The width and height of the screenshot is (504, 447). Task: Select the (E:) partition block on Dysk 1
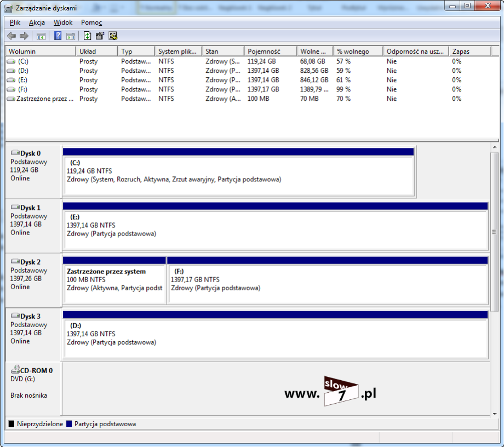(276, 226)
